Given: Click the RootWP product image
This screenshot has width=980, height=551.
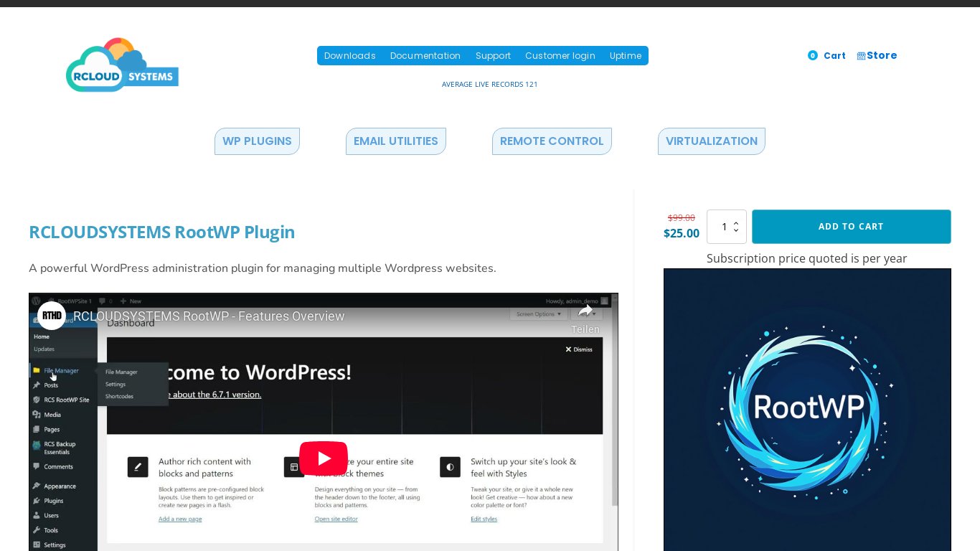Looking at the screenshot, I should click(807, 410).
